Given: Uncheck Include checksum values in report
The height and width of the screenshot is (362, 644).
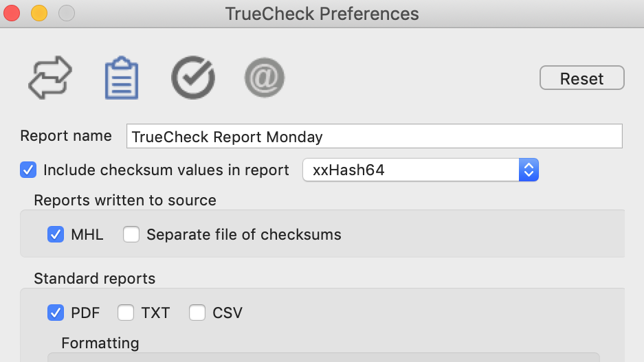Looking at the screenshot, I should click(28, 170).
